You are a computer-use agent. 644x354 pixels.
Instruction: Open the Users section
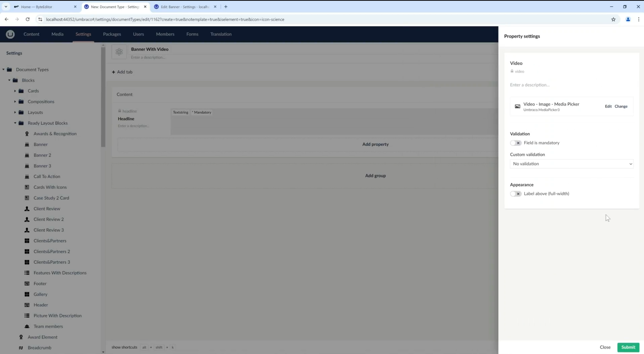coord(138,34)
